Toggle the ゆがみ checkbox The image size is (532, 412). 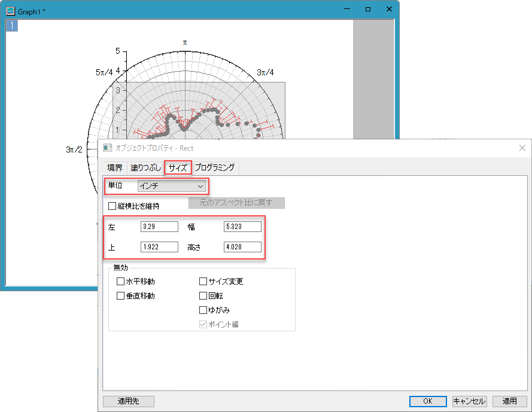(x=203, y=310)
